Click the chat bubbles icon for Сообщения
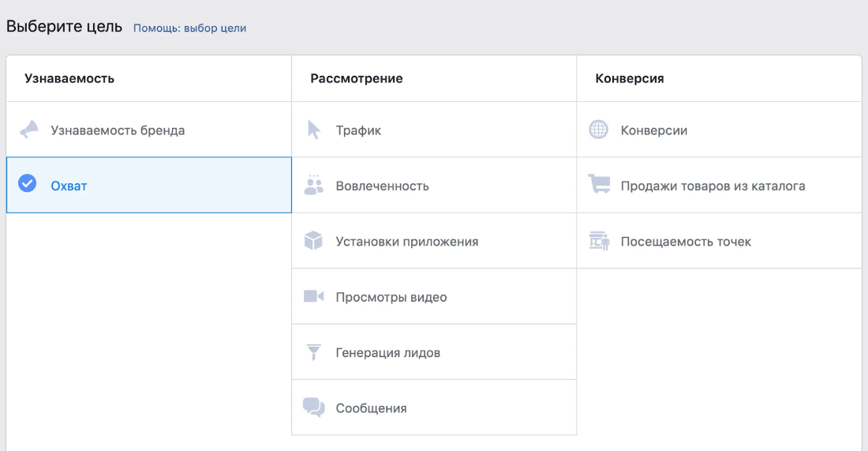Screen dimensions: 868x451 coord(314,408)
